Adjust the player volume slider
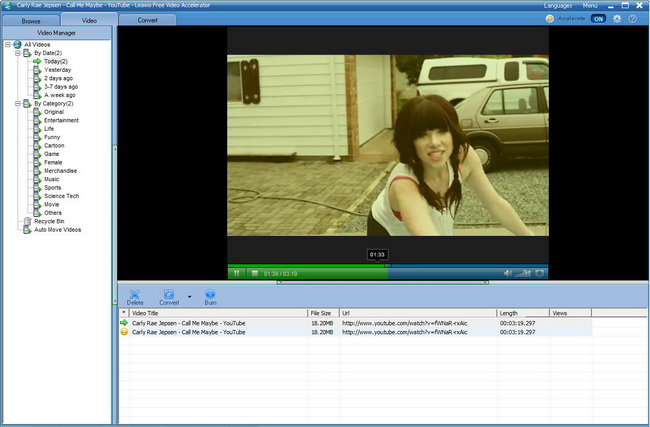This screenshot has height=427, width=650. point(523,273)
